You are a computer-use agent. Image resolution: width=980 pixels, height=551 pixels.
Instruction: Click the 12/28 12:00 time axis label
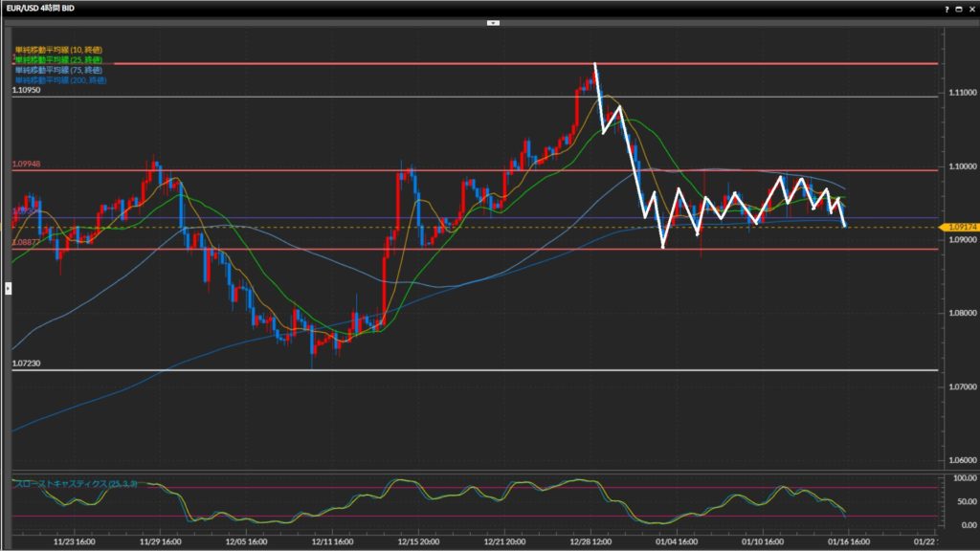click(x=592, y=540)
